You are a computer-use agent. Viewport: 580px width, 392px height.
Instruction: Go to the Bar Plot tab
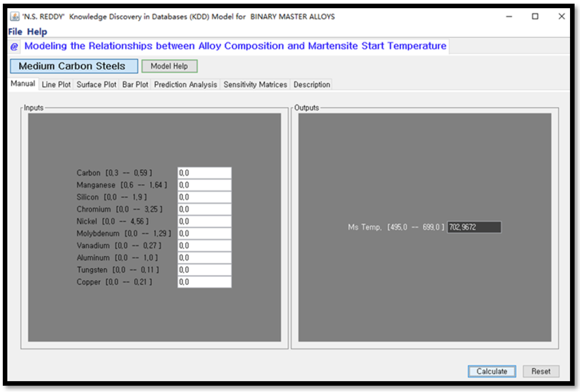pyautogui.click(x=135, y=85)
